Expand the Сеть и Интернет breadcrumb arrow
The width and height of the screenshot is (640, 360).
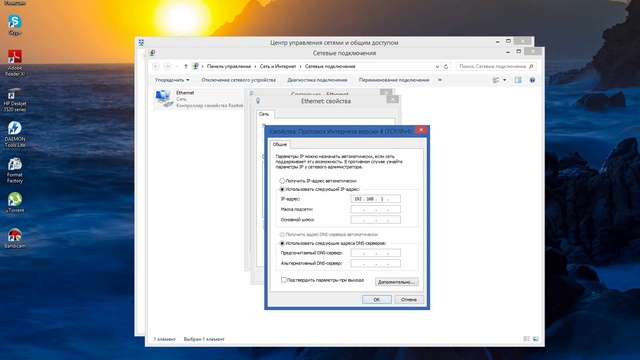(301, 66)
